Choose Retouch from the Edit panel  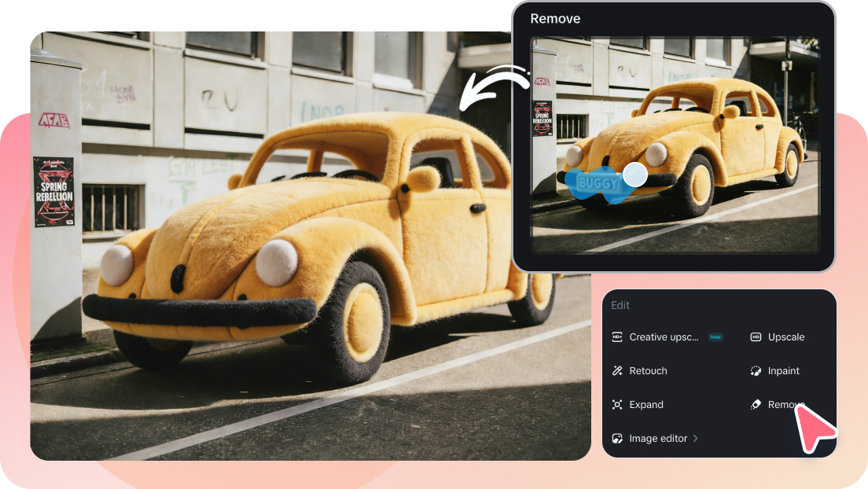coord(649,370)
